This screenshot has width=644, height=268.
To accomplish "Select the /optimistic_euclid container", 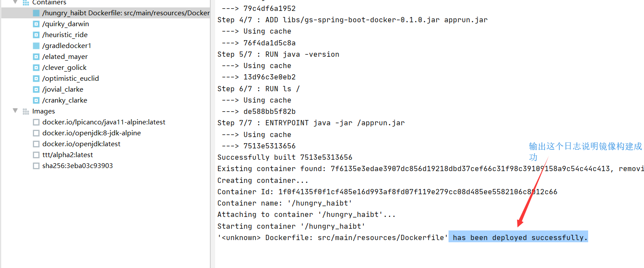I will [70, 78].
